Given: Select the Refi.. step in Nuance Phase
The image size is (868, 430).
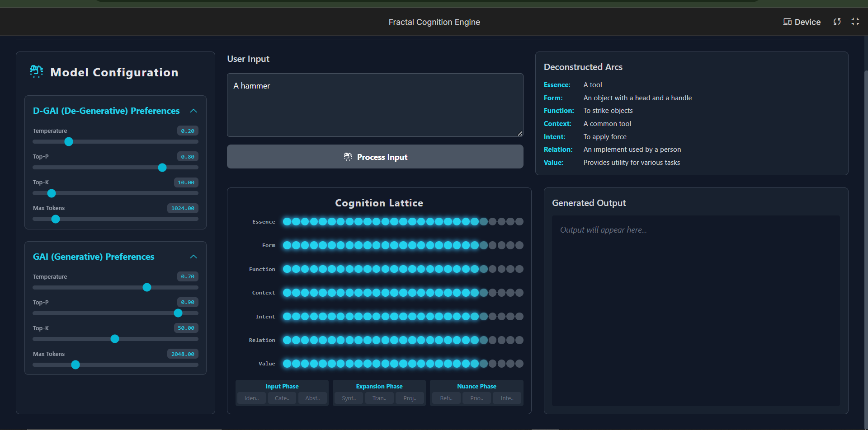Looking at the screenshot, I should (x=446, y=398).
